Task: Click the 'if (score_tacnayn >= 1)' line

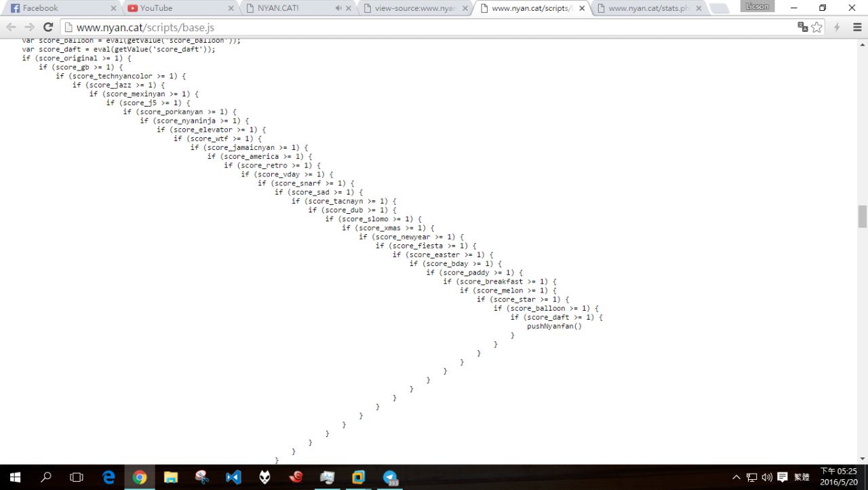Action: coord(344,201)
